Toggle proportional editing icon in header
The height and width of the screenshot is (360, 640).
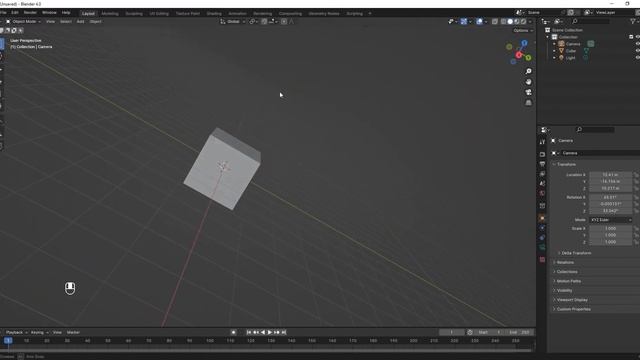(x=284, y=22)
